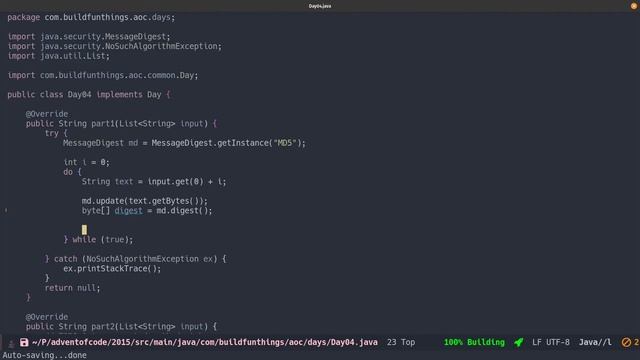The image size is (640, 360).
Task: Click the 'String text = input.get(0) + i;' line
Action: pyautogui.click(x=154, y=182)
